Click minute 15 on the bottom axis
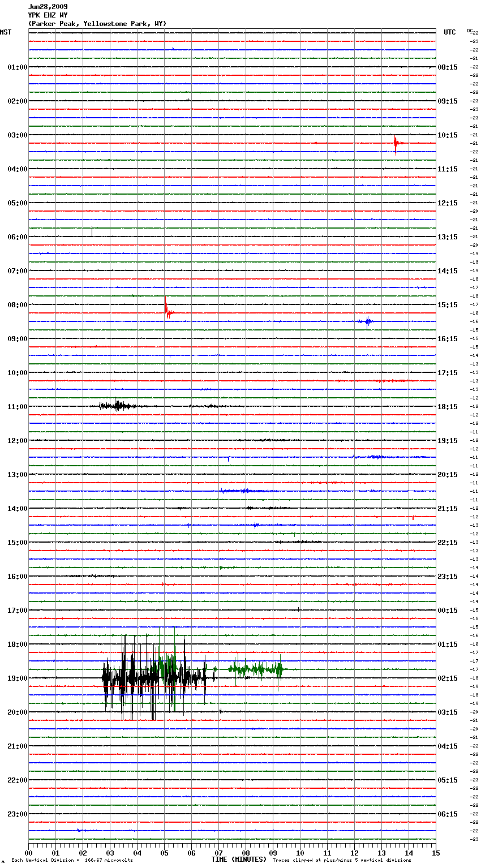The image size is (481, 868). pyautogui.click(x=436, y=853)
